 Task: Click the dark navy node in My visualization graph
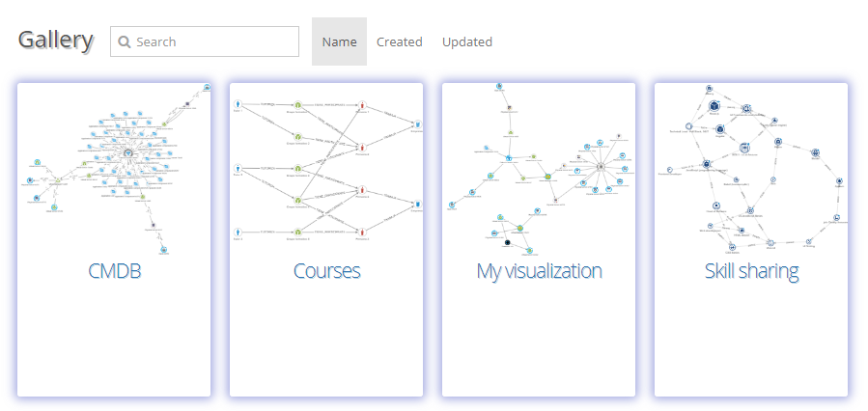pyautogui.click(x=507, y=242)
